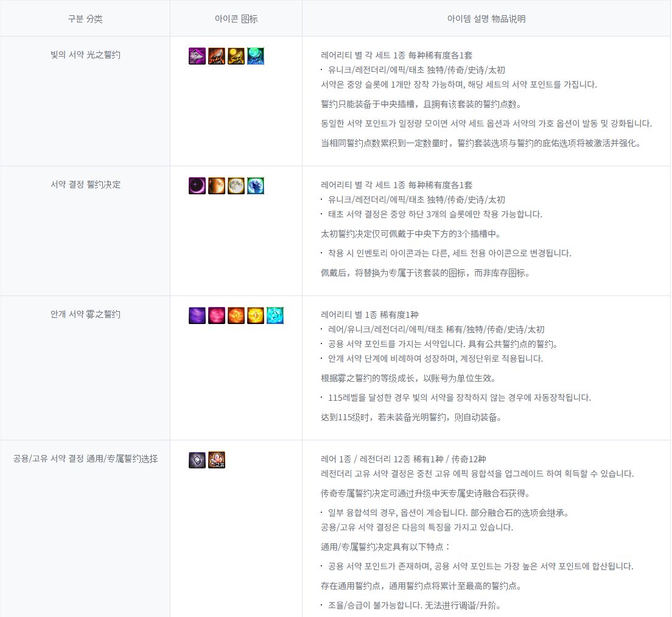Click the purple mist covenant icon

click(x=197, y=316)
